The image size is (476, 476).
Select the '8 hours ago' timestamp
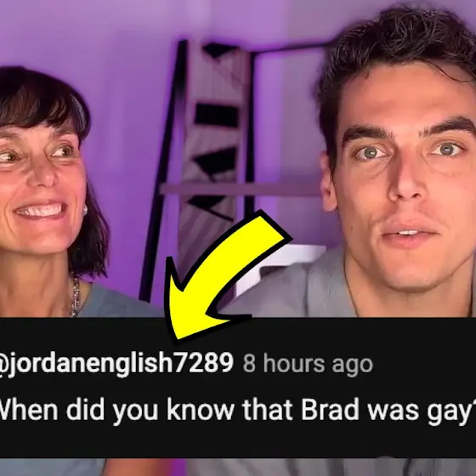pyautogui.click(x=308, y=364)
